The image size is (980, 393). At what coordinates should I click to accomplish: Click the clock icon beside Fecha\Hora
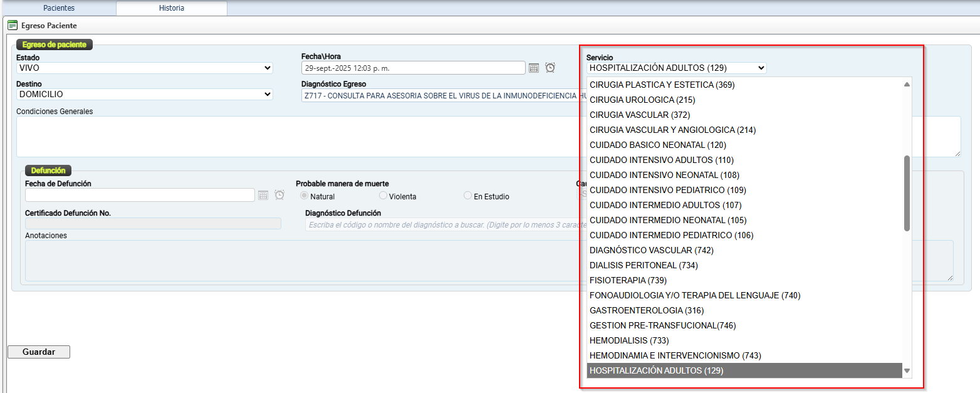(550, 68)
